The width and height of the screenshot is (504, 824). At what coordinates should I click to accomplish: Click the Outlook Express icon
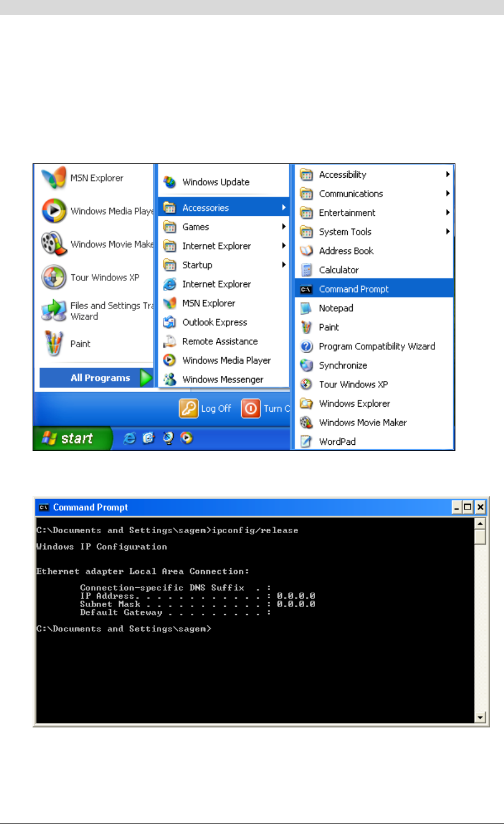tap(170, 322)
